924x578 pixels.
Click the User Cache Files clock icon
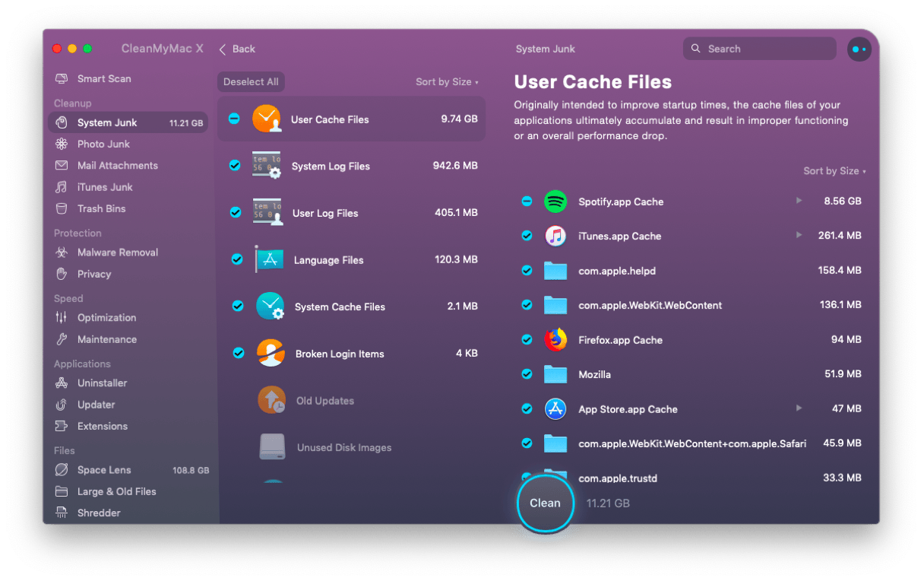click(x=267, y=119)
